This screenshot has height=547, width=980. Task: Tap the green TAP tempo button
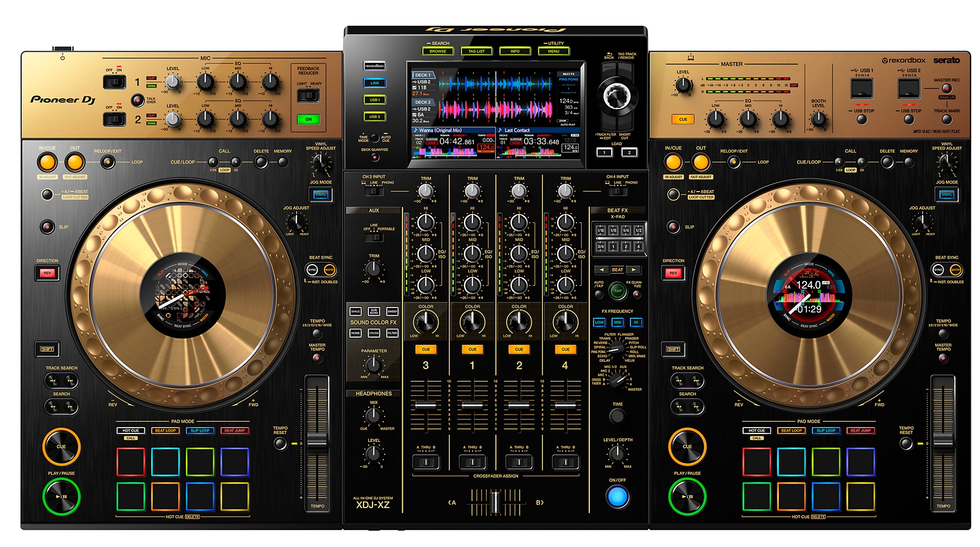click(617, 291)
